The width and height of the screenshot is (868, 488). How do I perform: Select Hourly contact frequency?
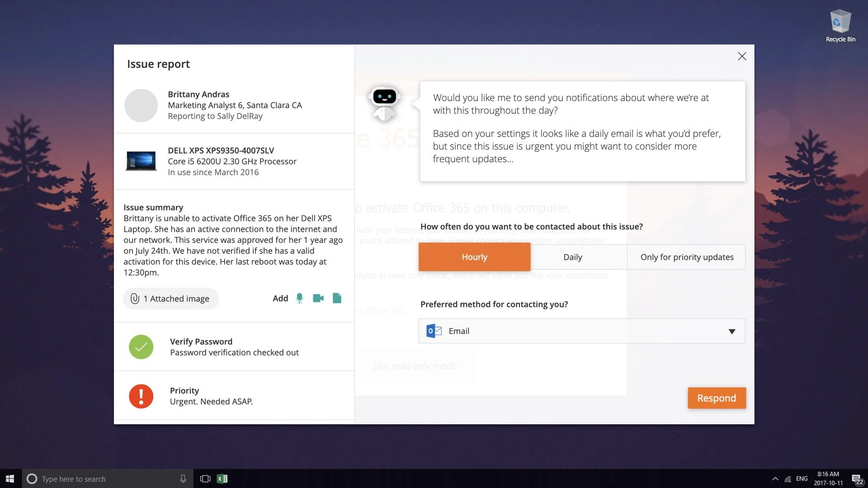click(474, 257)
